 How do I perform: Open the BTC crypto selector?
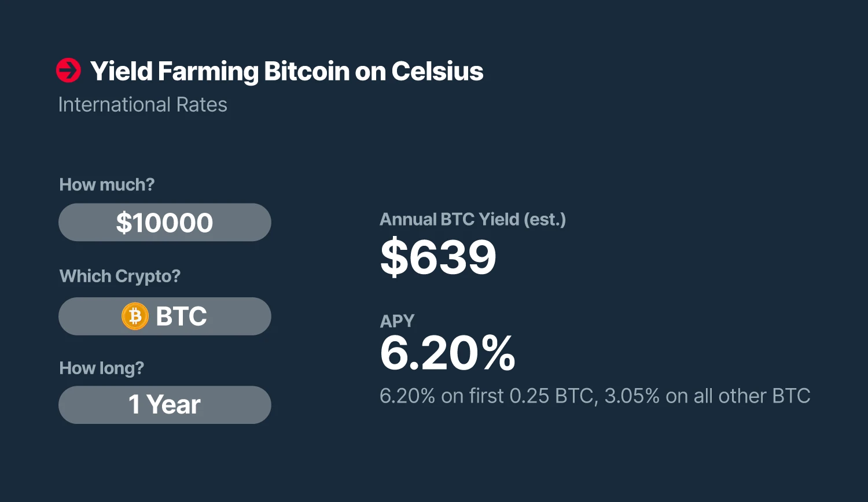pos(165,316)
